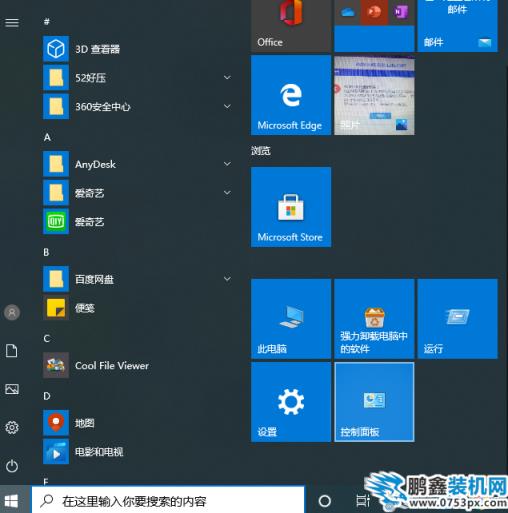
Task: Open the hamburger menu at top of Start
Action: pos(12,23)
